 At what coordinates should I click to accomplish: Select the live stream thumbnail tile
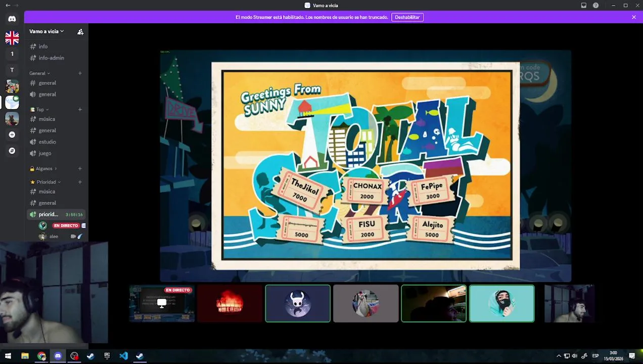[x=162, y=303]
